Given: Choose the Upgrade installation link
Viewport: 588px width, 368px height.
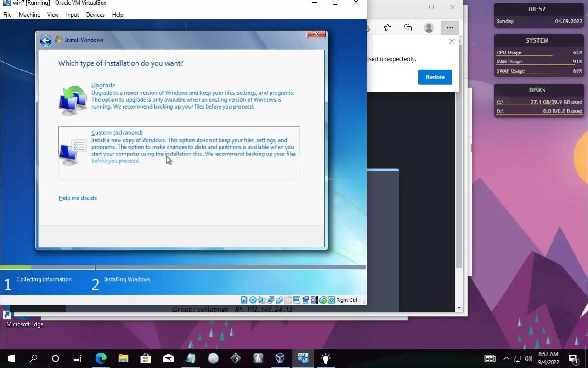Looking at the screenshot, I should 103,85.
